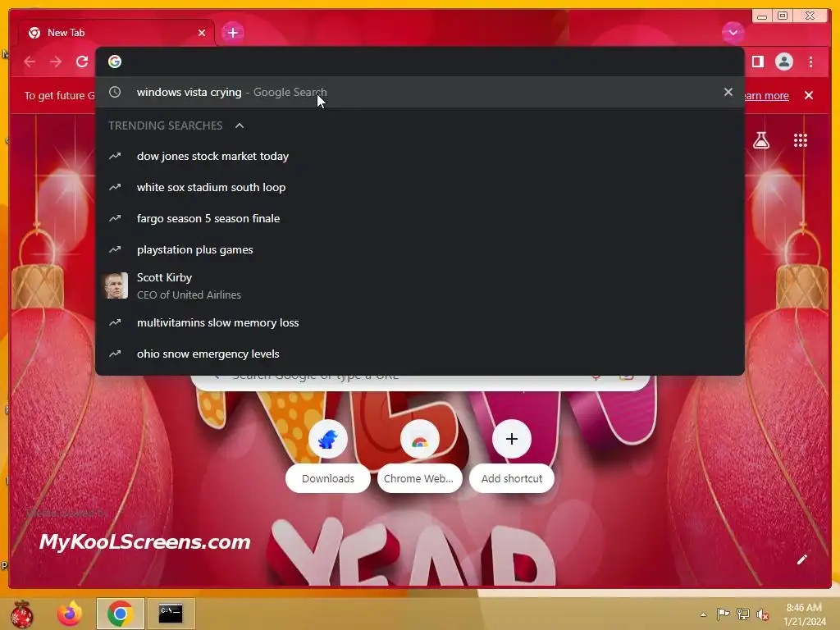Open the tab search dropdown

point(733,33)
